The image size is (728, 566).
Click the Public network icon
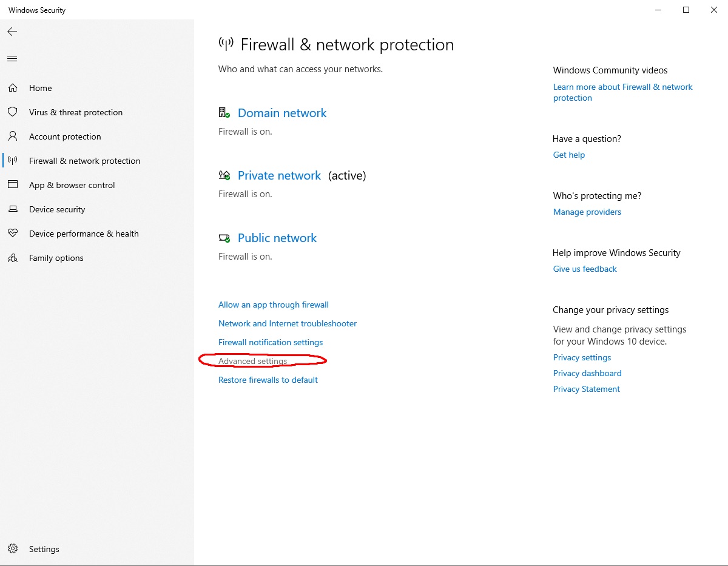(x=224, y=238)
